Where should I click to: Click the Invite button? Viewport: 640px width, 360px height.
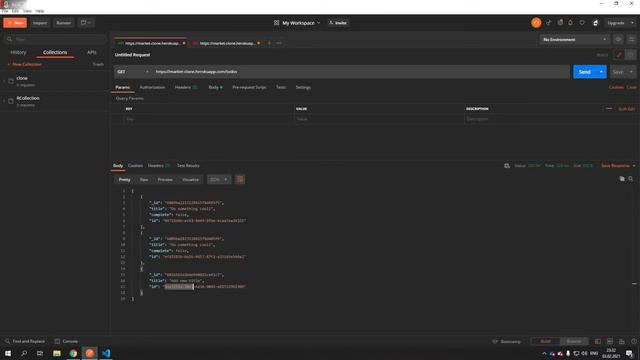(338, 23)
